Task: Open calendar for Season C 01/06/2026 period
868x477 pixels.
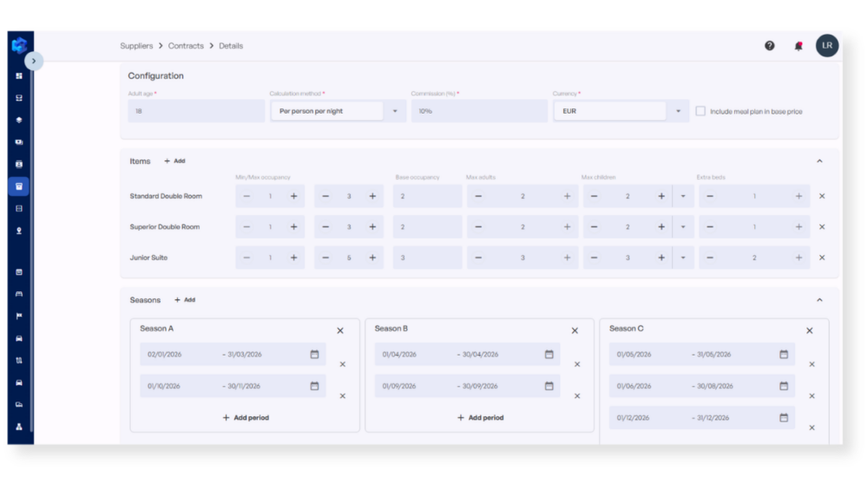Action: click(784, 386)
